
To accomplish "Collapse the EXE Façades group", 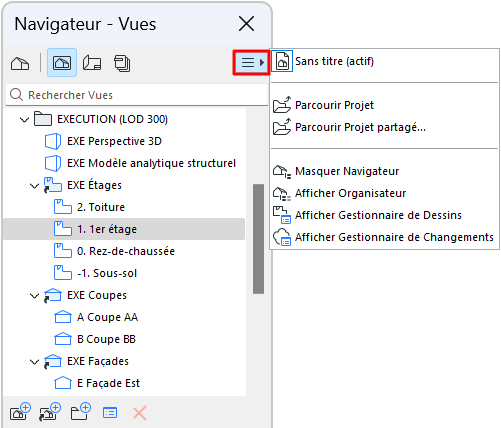I will click(x=35, y=362).
